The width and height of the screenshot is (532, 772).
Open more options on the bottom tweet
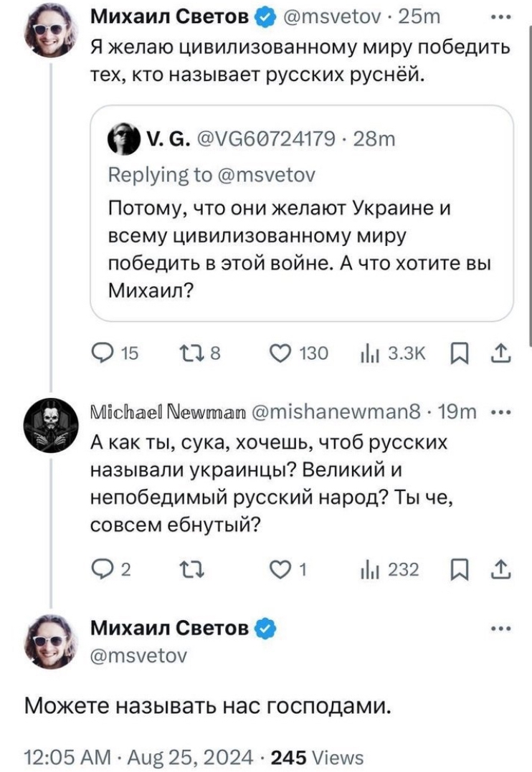[x=500, y=629]
